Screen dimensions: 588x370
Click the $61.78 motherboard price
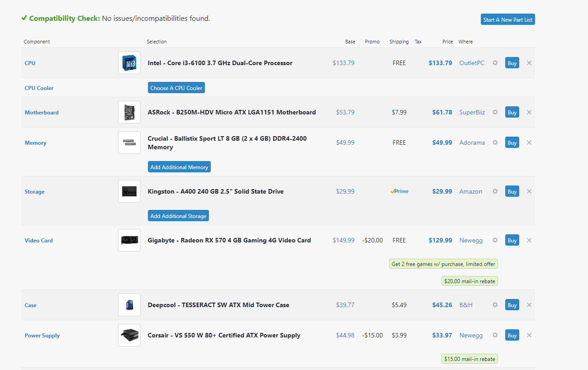pos(442,112)
